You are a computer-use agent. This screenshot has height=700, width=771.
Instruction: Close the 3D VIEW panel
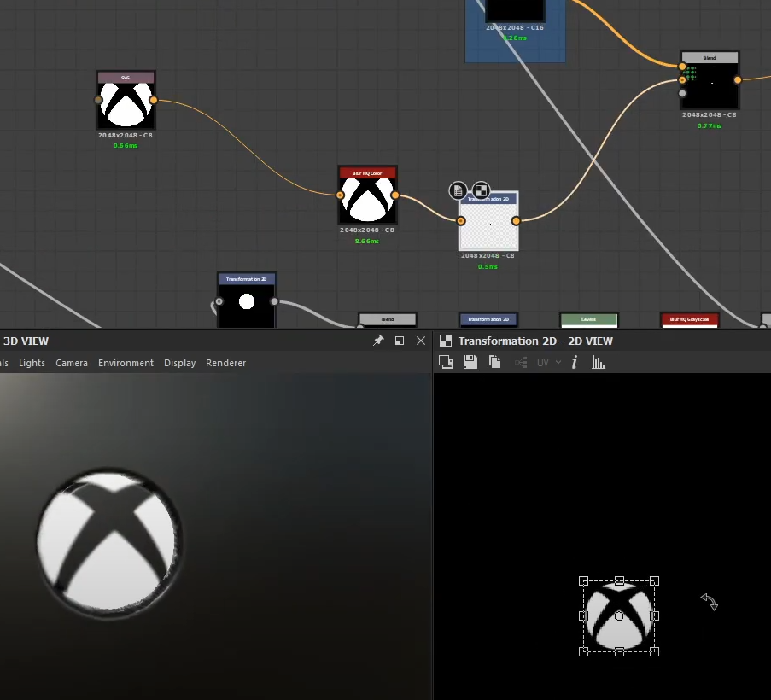point(421,340)
